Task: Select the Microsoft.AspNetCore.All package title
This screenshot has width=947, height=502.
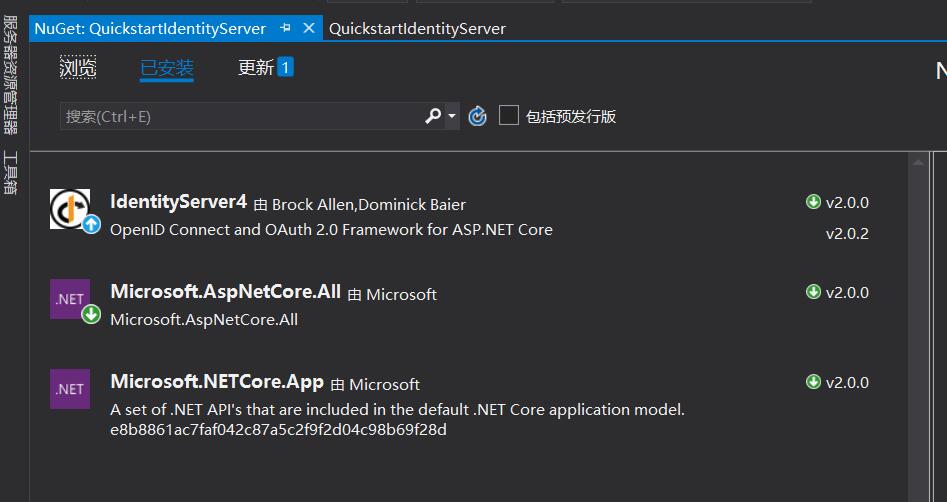Action: [226, 292]
